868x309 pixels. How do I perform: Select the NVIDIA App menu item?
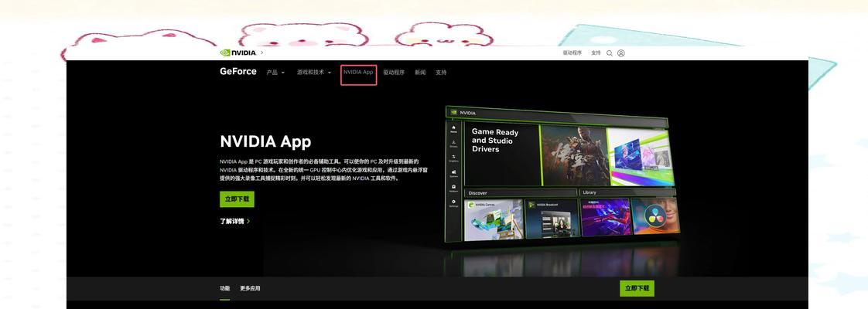click(x=358, y=73)
